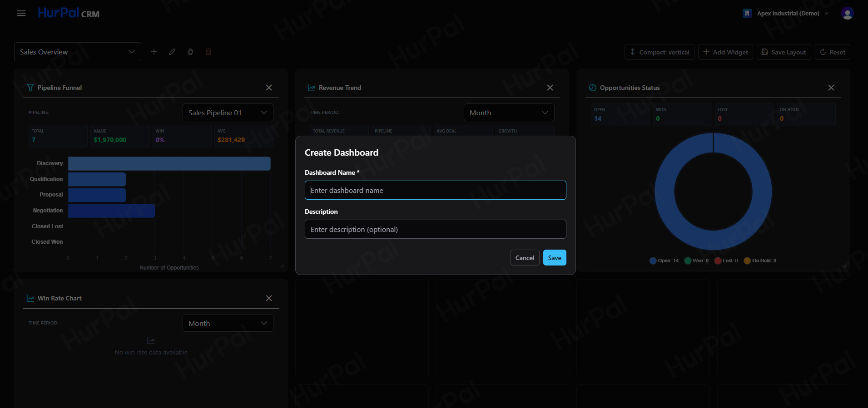Click the Qualification funnel bar
This screenshot has height=408, width=868.
pos(97,179)
